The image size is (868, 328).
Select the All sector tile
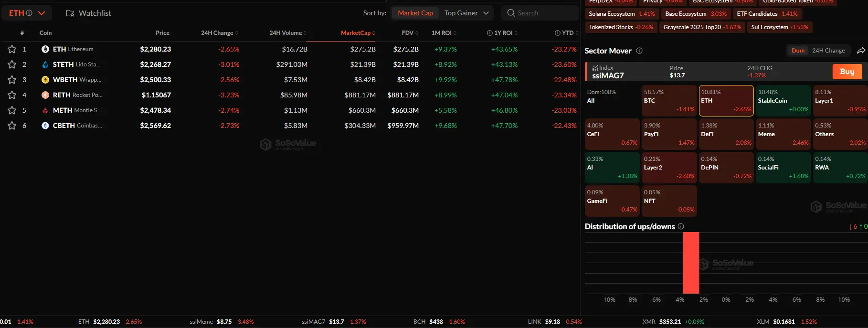[x=612, y=101]
